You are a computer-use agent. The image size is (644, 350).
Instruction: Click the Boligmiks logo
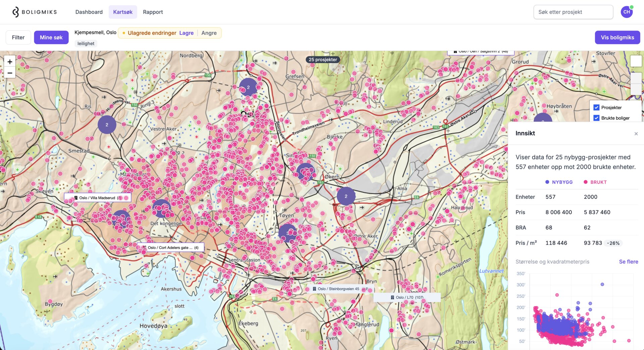35,12
